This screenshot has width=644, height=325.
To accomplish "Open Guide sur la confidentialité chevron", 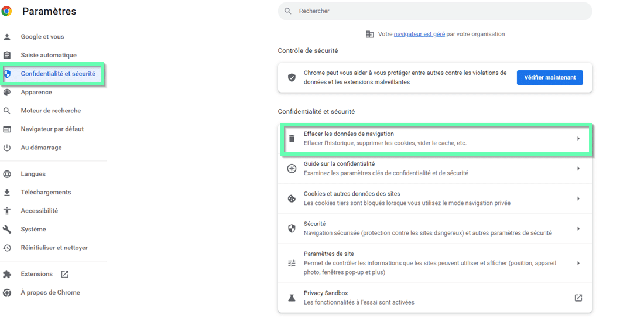I will 578,169.
